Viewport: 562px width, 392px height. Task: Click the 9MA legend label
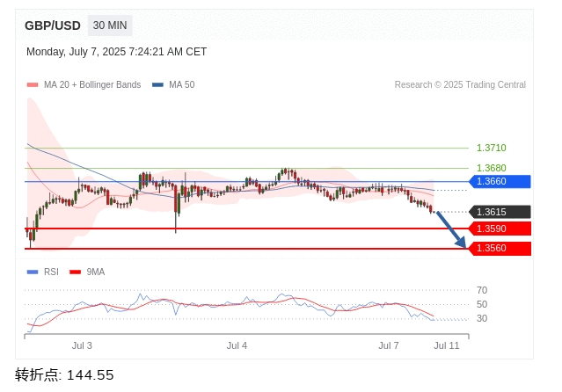[96, 272]
